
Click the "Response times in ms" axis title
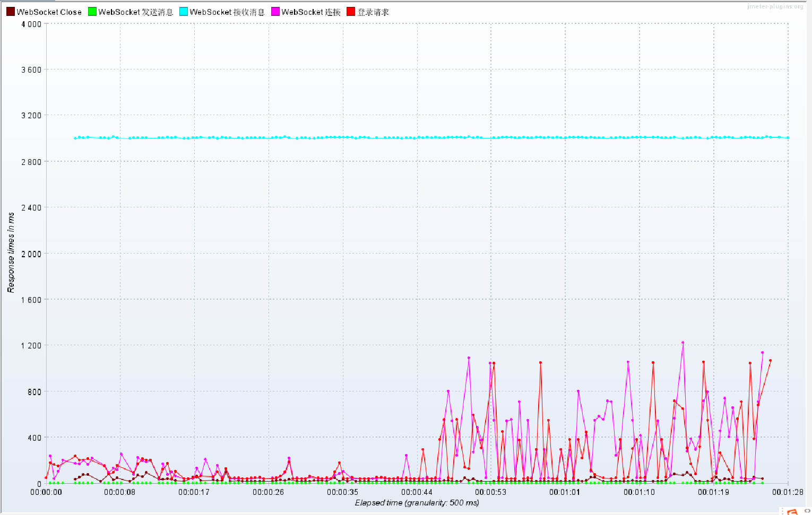click(11, 252)
